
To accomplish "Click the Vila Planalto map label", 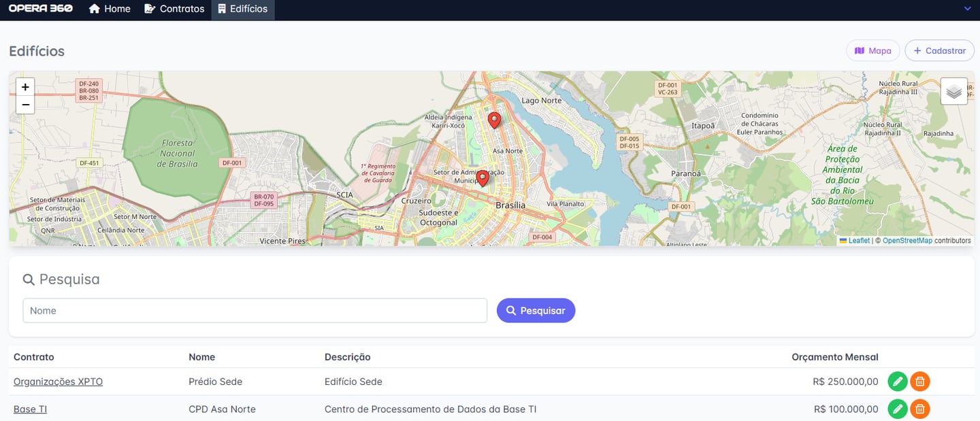I will [566, 203].
